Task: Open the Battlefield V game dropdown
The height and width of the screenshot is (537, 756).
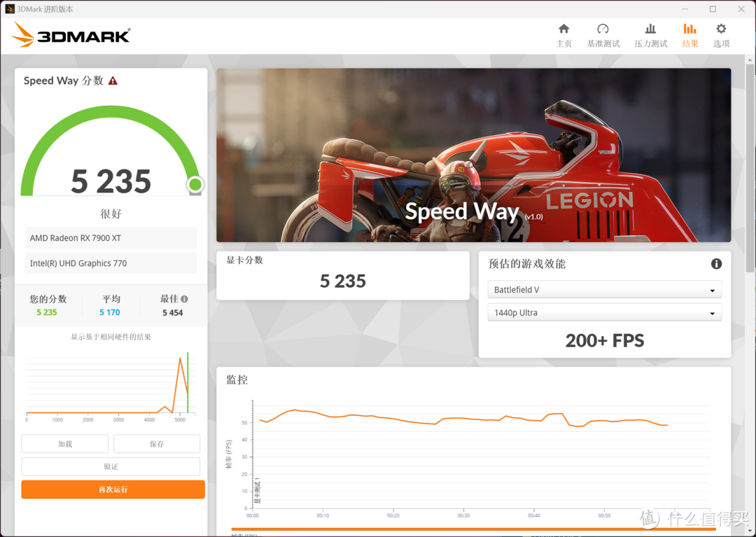Action: tap(604, 290)
